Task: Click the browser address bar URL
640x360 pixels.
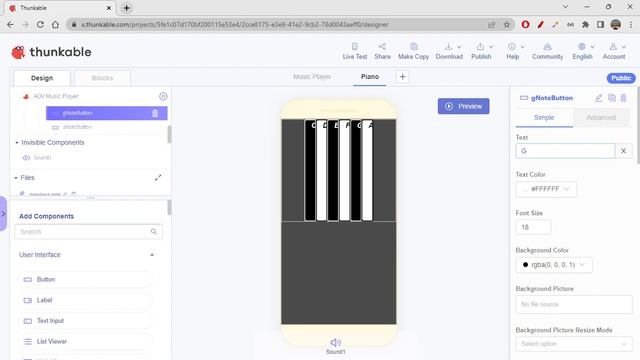Action: [x=235, y=24]
